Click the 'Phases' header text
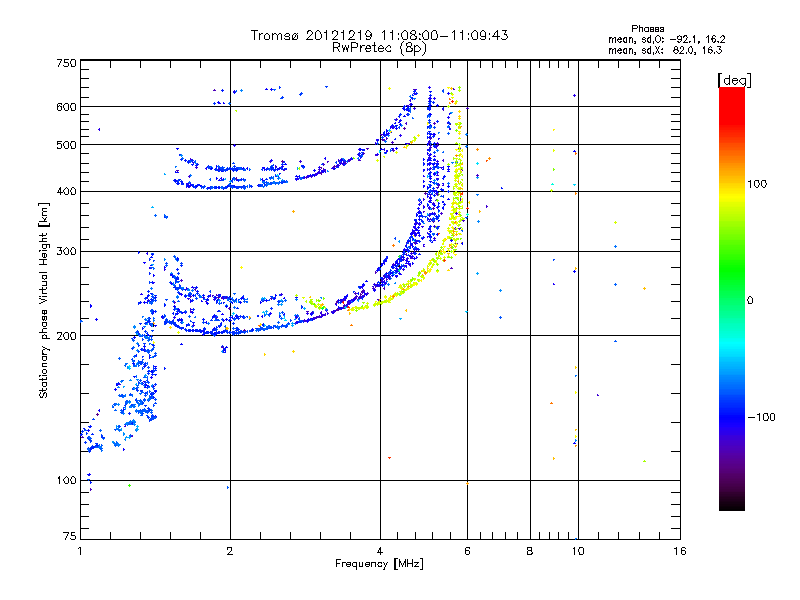Viewport: 800px width, 600px height. [x=647, y=29]
